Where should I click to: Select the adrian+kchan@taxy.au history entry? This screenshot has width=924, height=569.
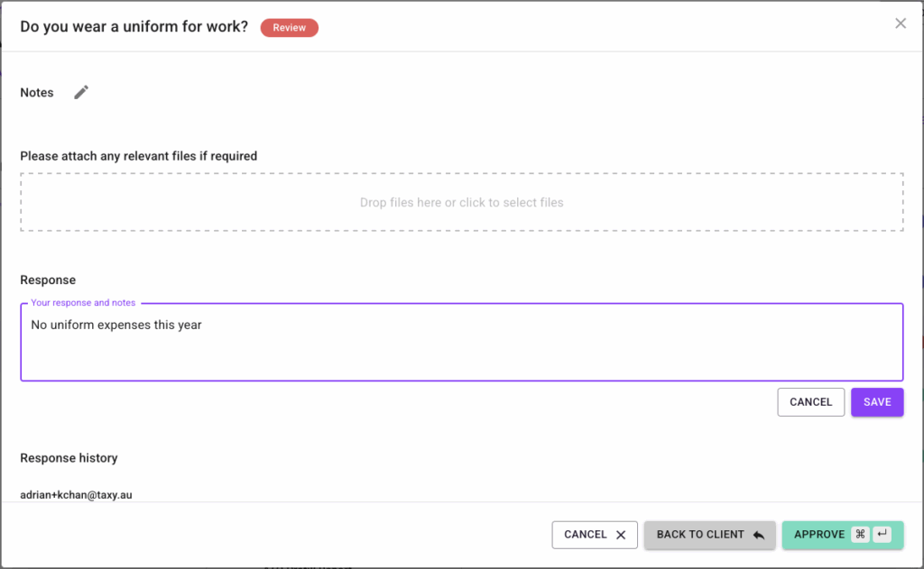pos(76,495)
